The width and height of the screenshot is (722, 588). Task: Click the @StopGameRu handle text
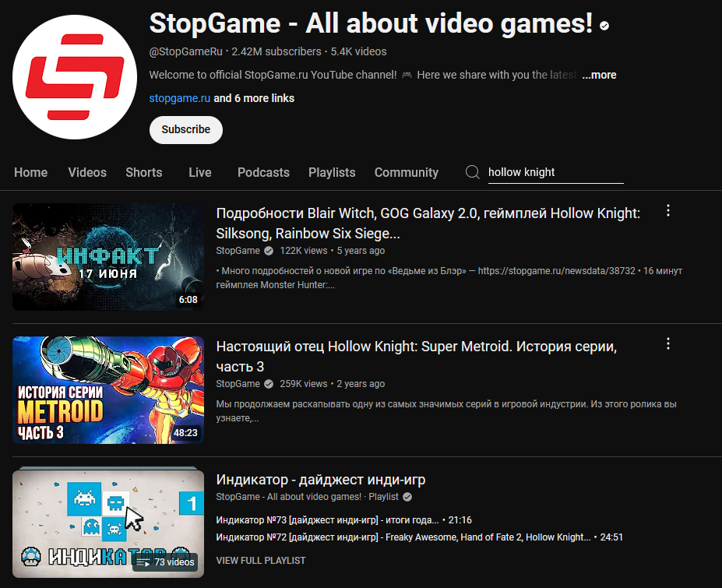(x=186, y=51)
